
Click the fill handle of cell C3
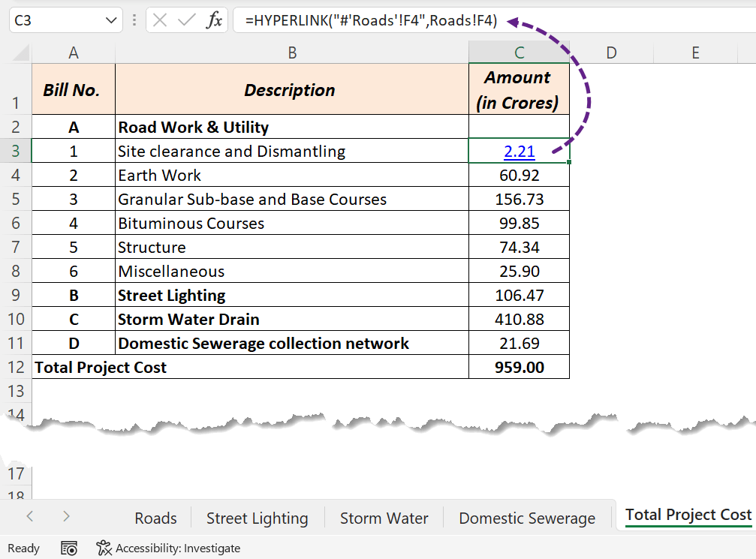click(569, 162)
